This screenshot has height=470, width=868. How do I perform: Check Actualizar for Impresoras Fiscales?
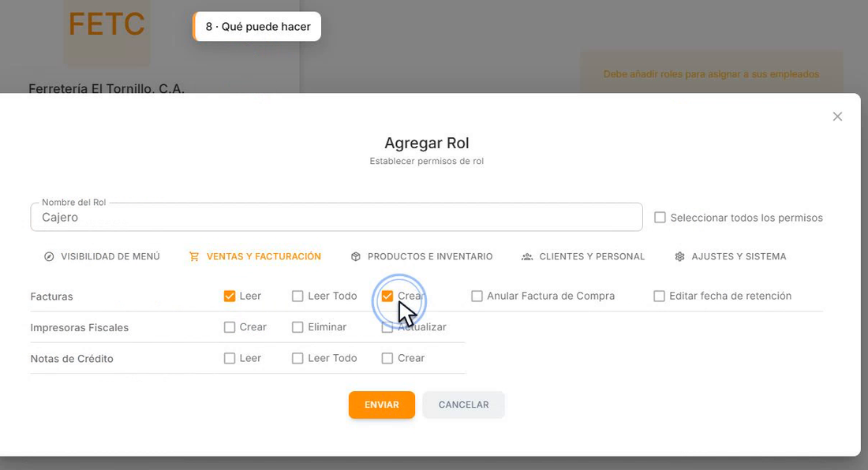pyautogui.click(x=387, y=326)
